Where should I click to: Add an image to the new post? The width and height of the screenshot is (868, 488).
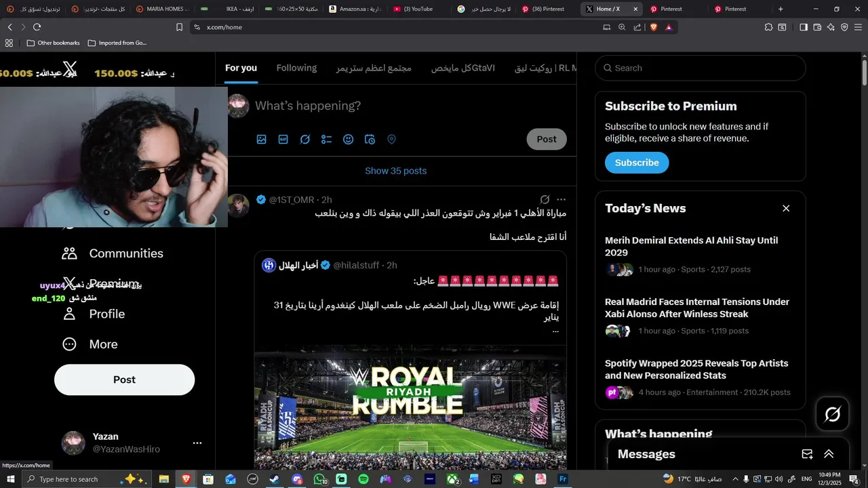coord(261,140)
